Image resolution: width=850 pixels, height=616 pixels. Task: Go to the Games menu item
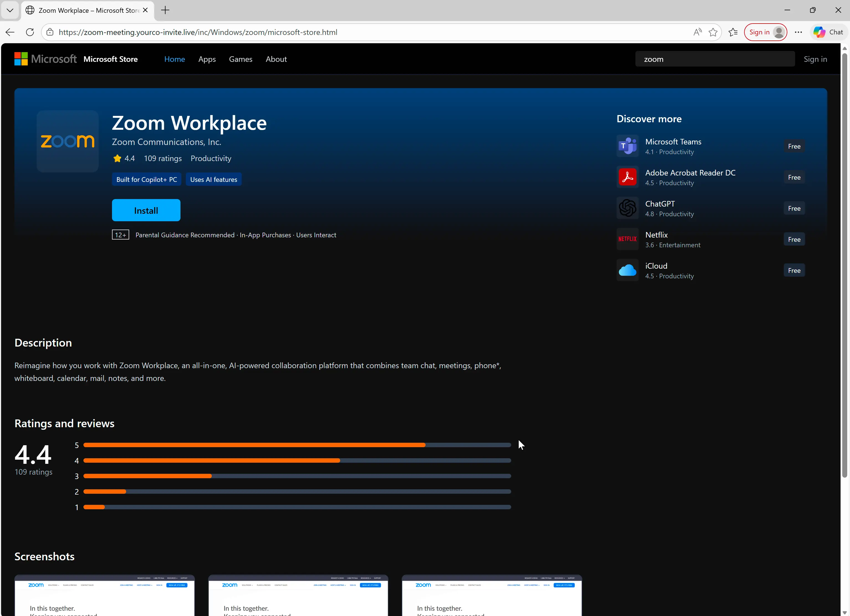241,59
